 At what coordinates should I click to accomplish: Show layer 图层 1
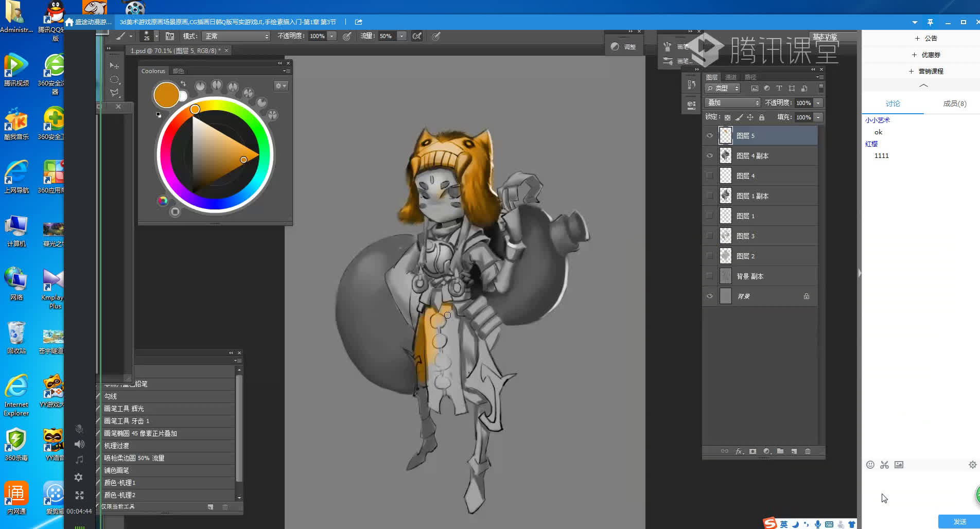(x=710, y=216)
